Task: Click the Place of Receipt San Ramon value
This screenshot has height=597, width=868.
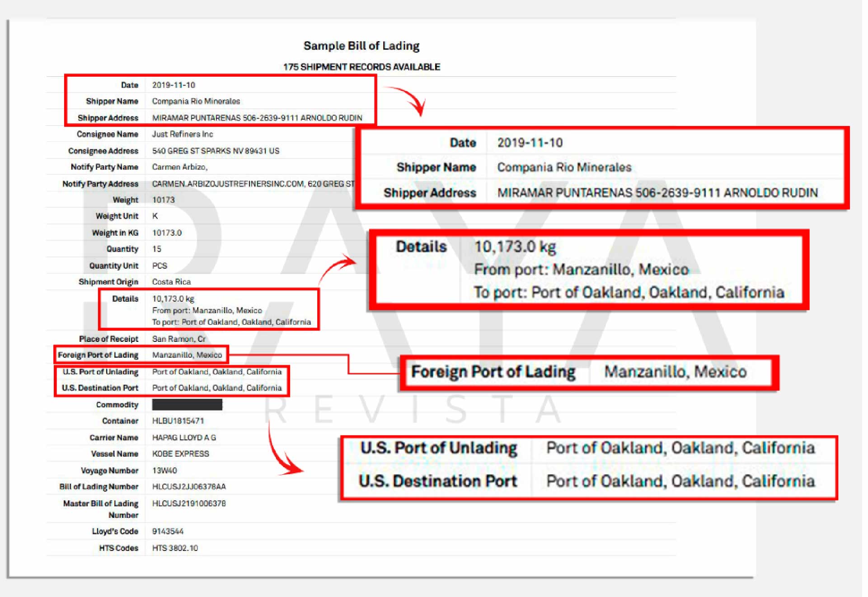Action: pyautogui.click(x=178, y=339)
